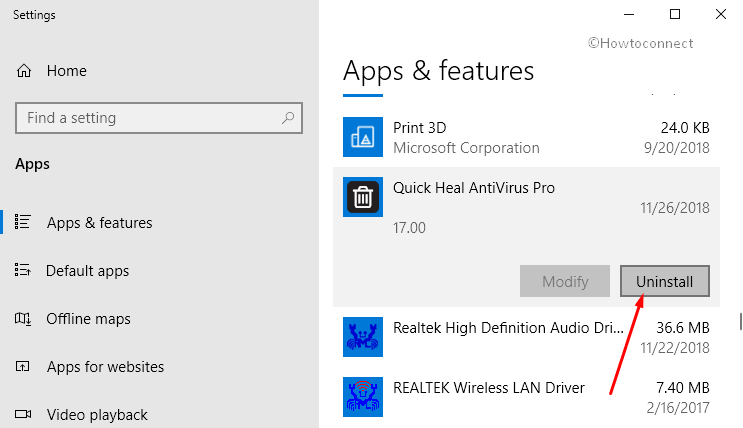The width and height of the screenshot is (743, 428).
Task: Click the Apps section header in sidebar
Action: 32,164
